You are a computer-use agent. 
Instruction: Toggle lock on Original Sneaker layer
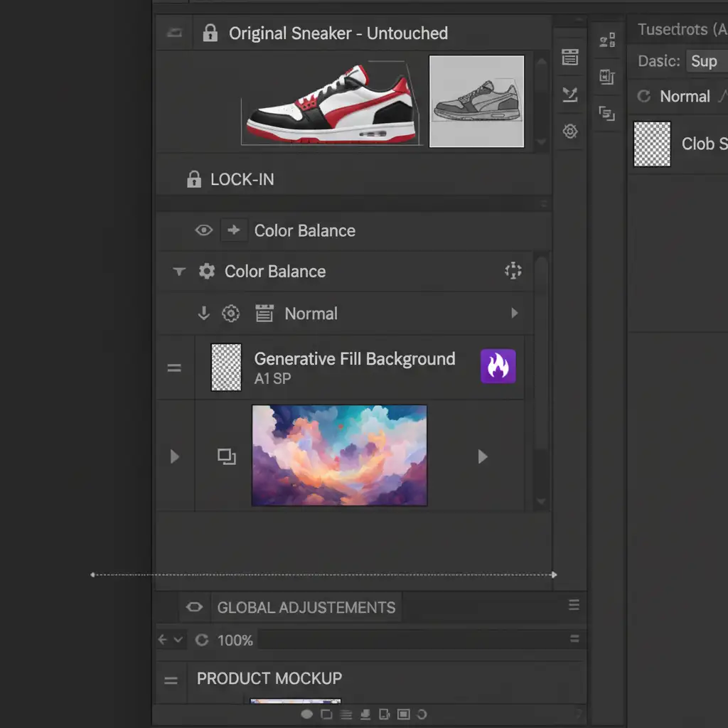(210, 33)
